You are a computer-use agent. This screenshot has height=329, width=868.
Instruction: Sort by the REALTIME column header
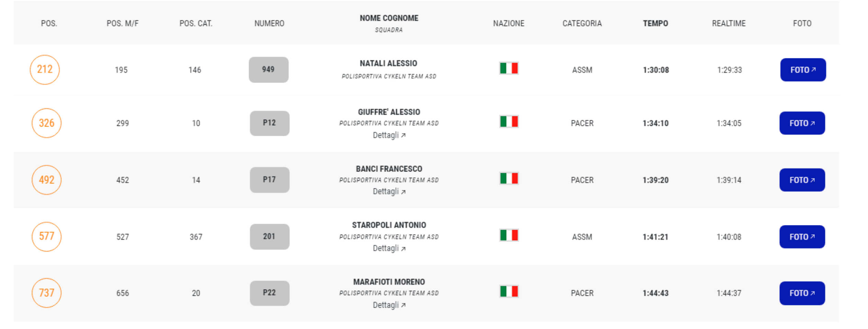729,23
